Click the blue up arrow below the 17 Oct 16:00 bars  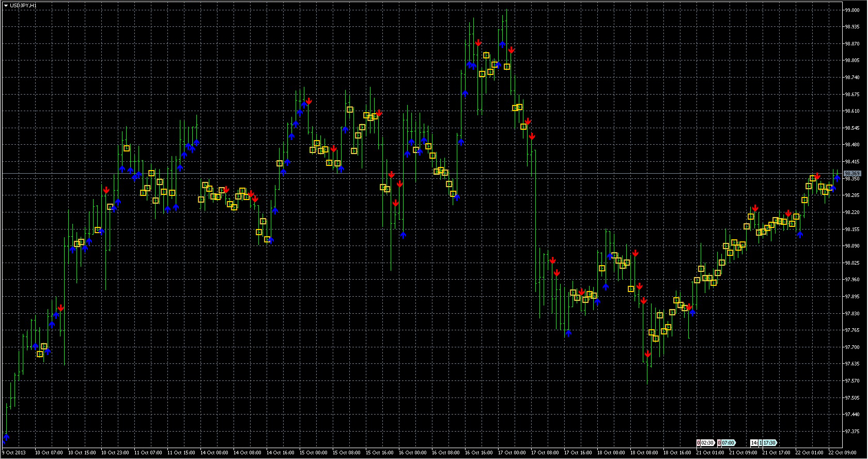tap(568, 333)
